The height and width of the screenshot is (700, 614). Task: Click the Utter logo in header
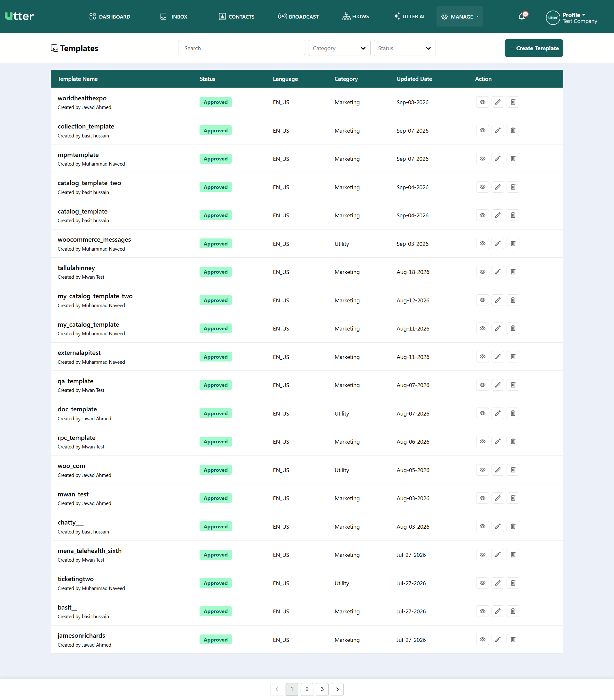(19, 16)
